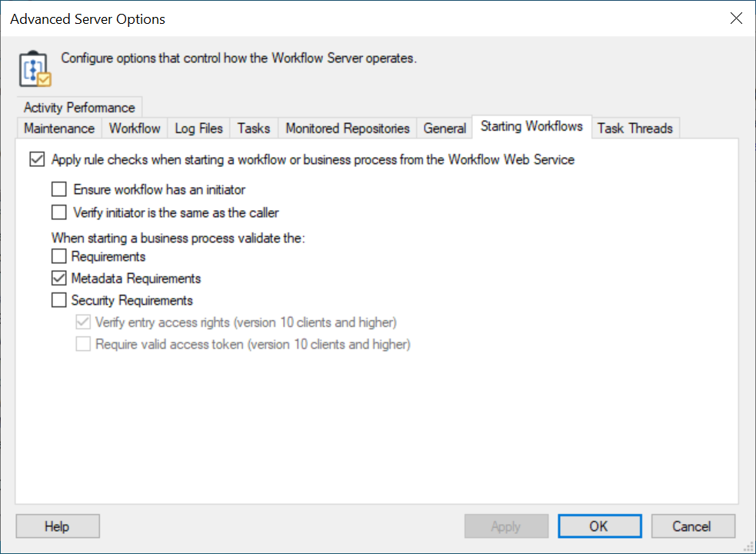The height and width of the screenshot is (554, 756).
Task: Enable the Security Requirements checkbox
Action: pyautogui.click(x=59, y=300)
